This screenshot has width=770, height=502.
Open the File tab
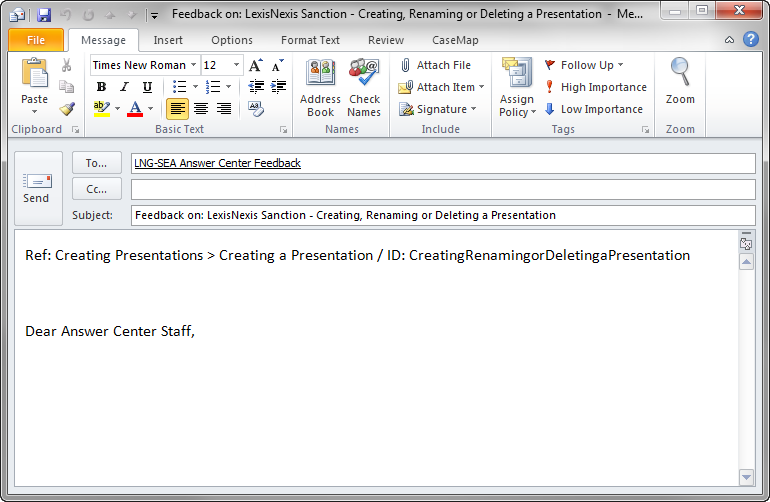[36, 40]
